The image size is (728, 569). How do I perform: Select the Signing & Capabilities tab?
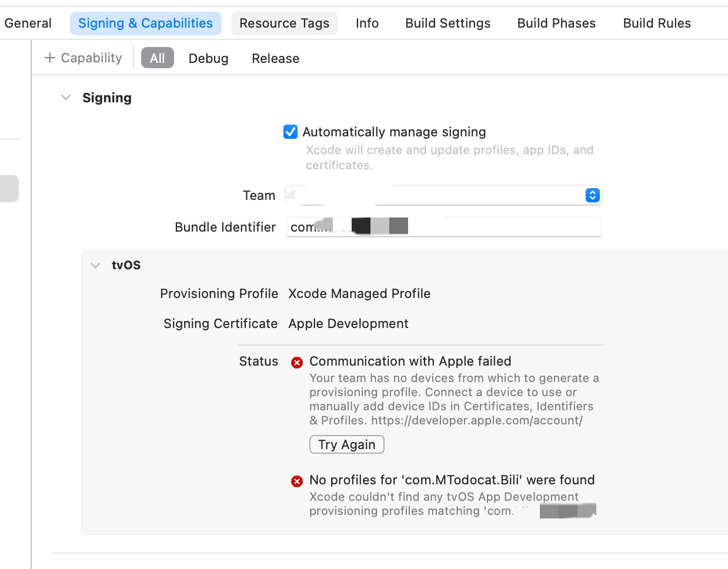[145, 24]
